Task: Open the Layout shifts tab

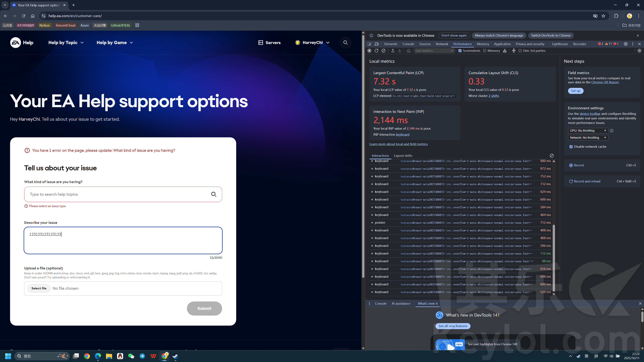Action: coord(403,156)
